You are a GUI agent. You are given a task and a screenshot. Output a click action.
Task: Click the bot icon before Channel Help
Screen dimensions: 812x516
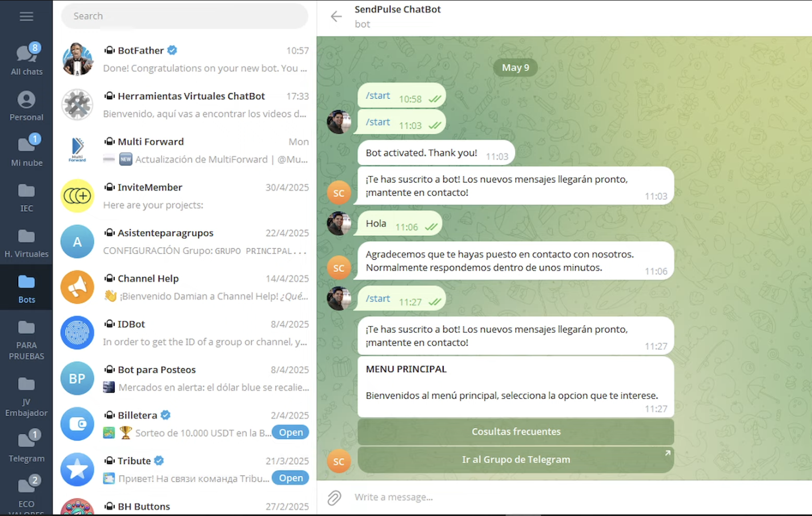tap(109, 278)
